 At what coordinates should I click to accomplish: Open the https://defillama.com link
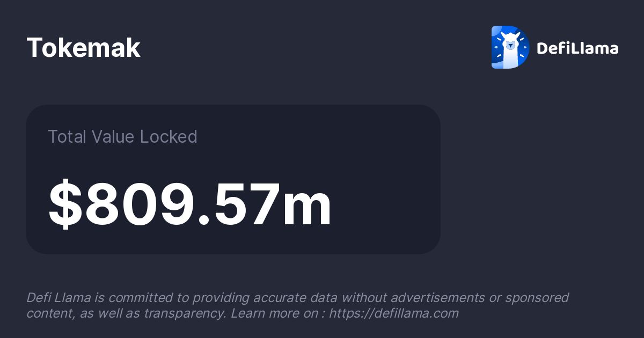coord(393,313)
